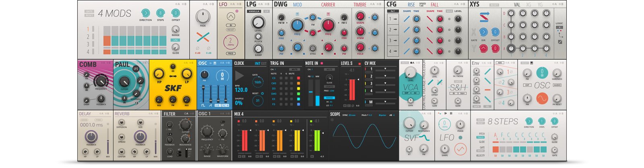This screenshot has height=168, width=644.
Task: Click the FREE button on the LFO
Action: click(x=231, y=53)
